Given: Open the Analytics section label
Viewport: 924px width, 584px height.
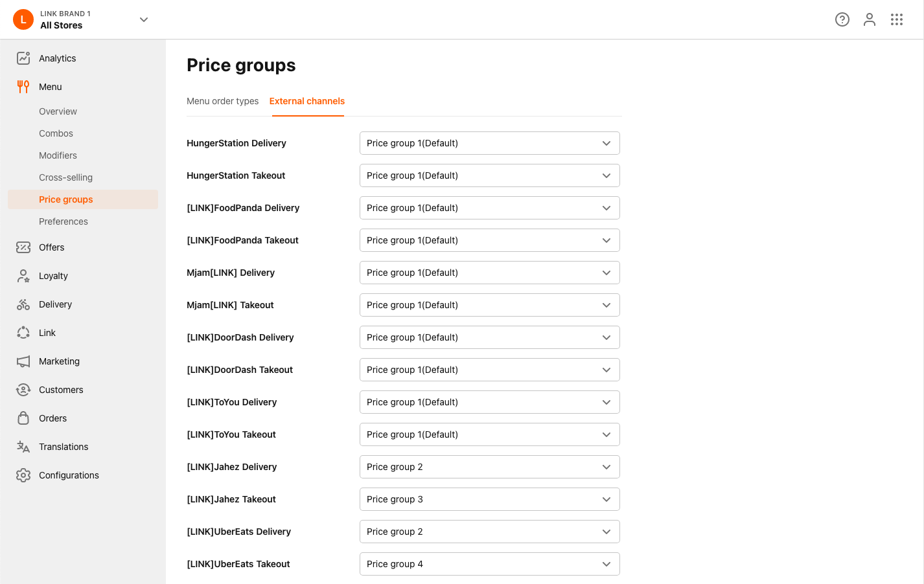Looking at the screenshot, I should pyautogui.click(x=57, y=58).
